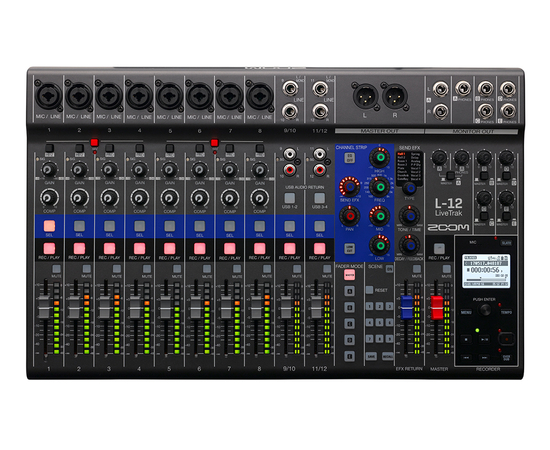Click the scene RESET button
The image size is (550, 450).
tap(369, 290)
